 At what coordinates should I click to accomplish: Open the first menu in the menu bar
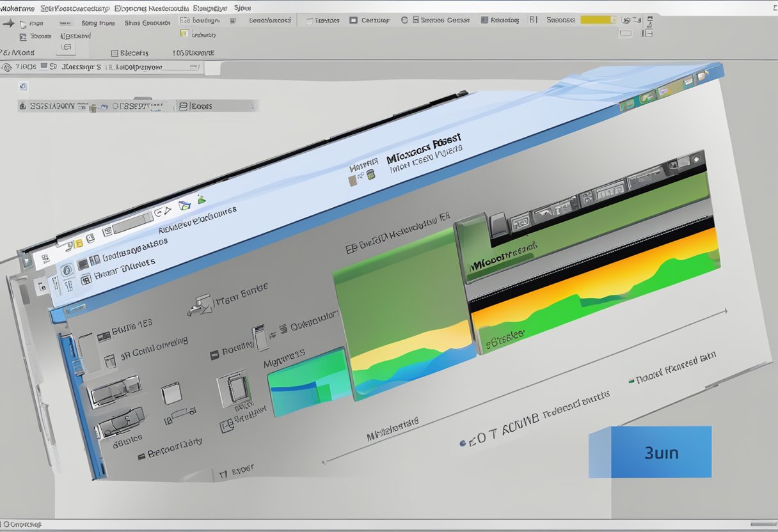[x=17, y=8]
